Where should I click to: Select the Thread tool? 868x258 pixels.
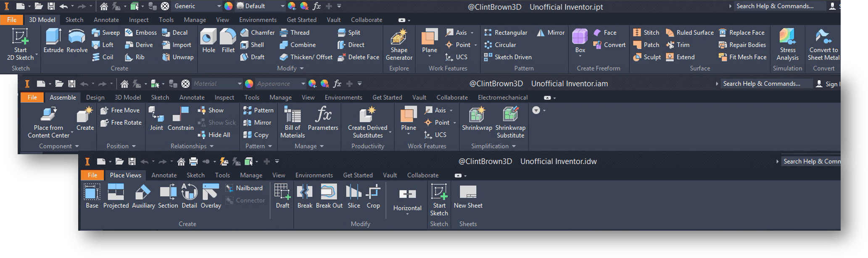295,32
